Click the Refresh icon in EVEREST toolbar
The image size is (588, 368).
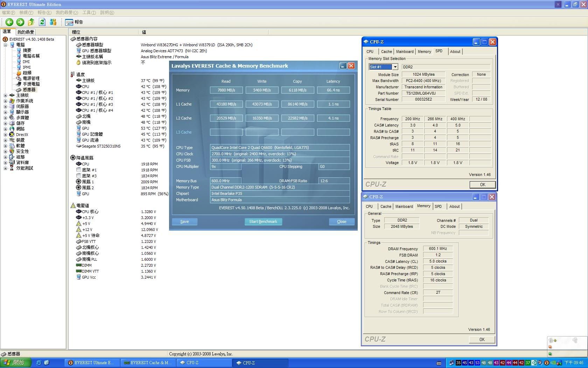(42, 22)
